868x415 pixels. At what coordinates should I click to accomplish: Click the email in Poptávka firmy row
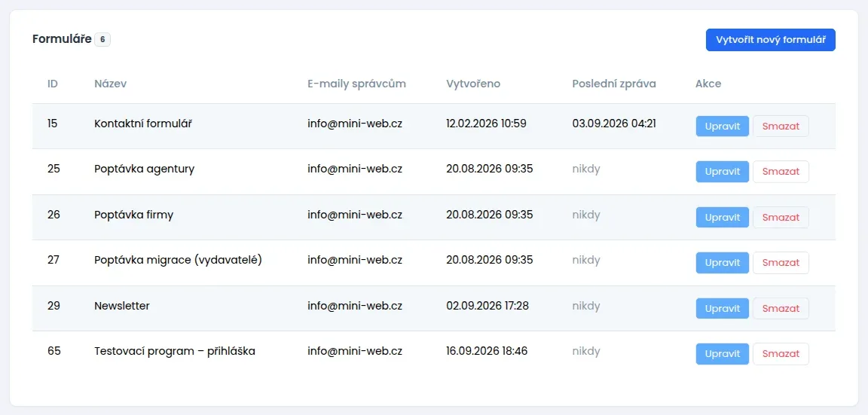pyautogui.click(x=355, y=215)
